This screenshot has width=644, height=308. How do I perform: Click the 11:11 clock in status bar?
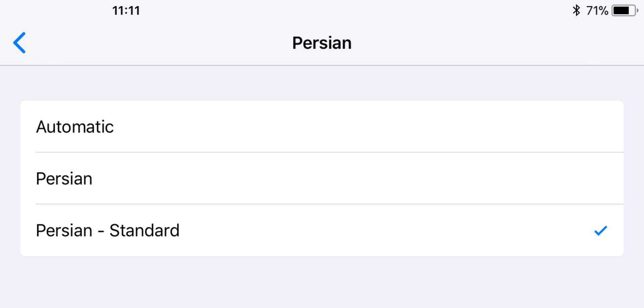click(126, 11)
